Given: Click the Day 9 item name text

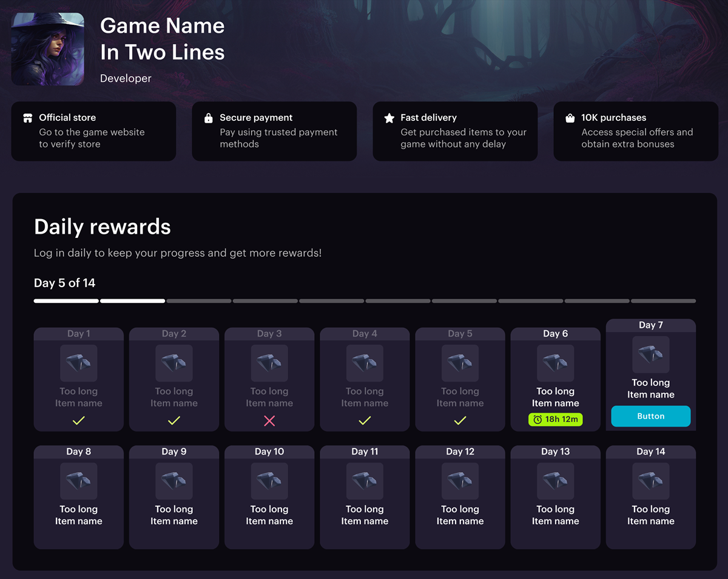Looking at the screenshot, I should tap(174, 515).
